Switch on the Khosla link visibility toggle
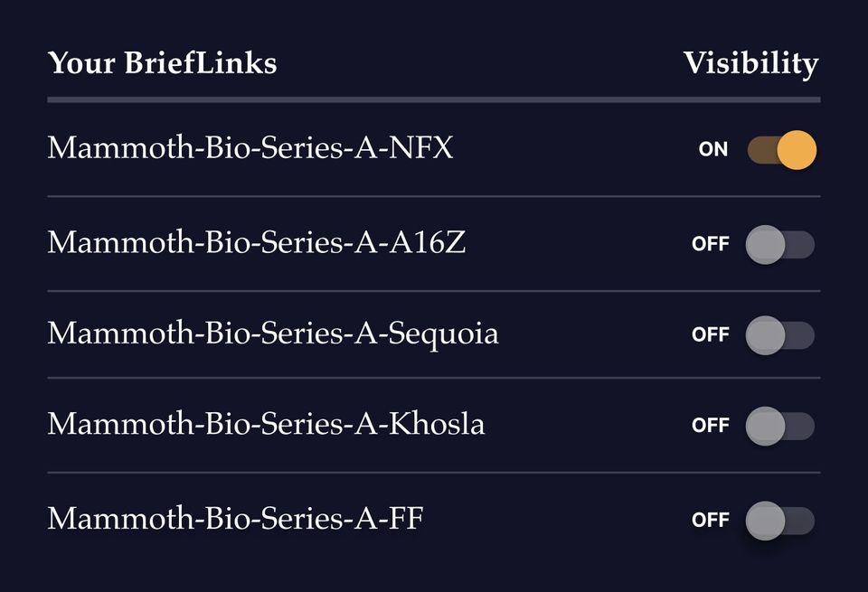The height and width of the screenshot is (592, 868). click(779, 426)
